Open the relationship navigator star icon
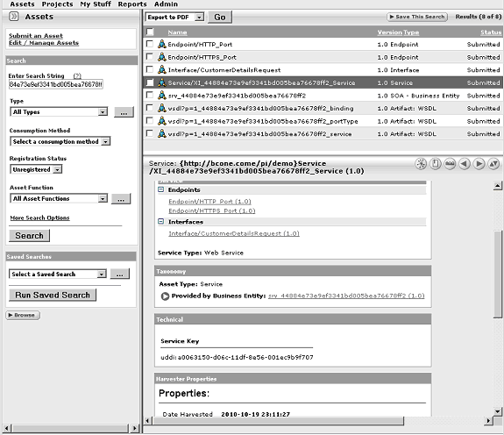 point(421,164)
